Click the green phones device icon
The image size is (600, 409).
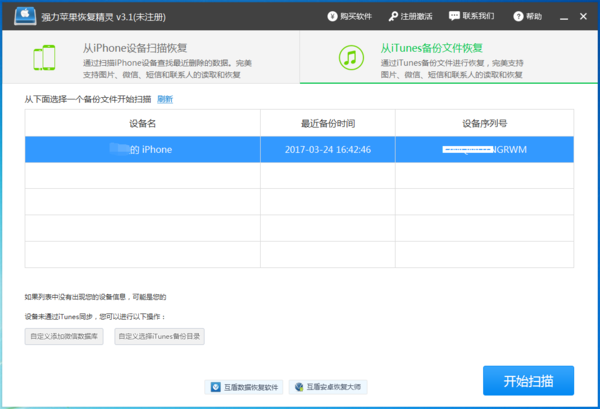pos(44,58)
